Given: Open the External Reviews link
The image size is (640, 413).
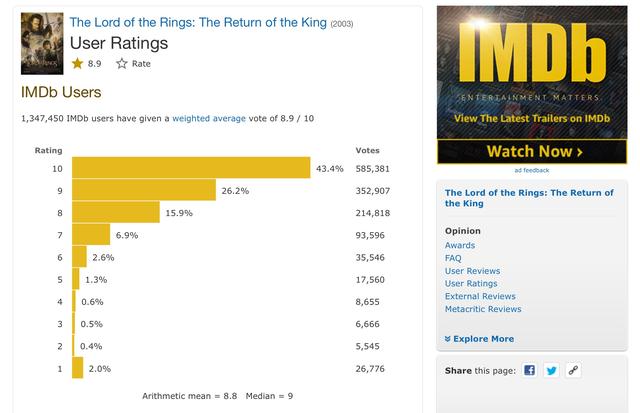Looking at the screenshot, I should click(x=480, y=296).
